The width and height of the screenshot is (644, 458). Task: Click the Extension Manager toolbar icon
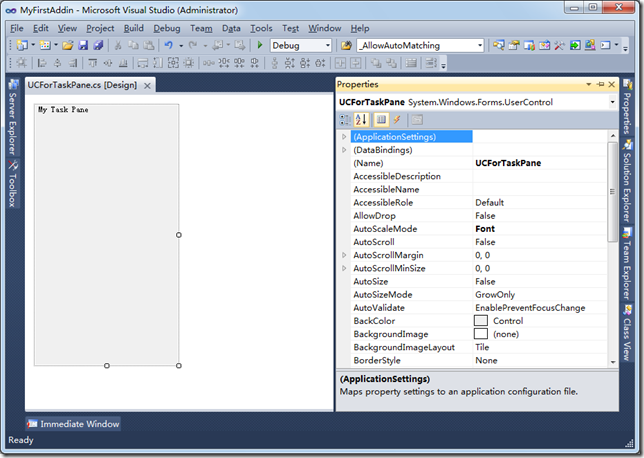click(590, 45)
